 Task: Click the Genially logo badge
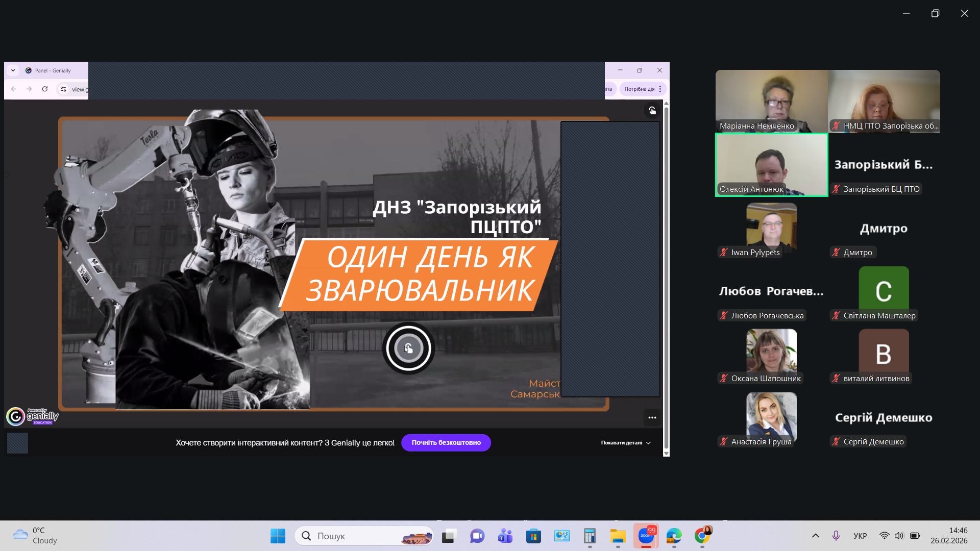(33, 416)
